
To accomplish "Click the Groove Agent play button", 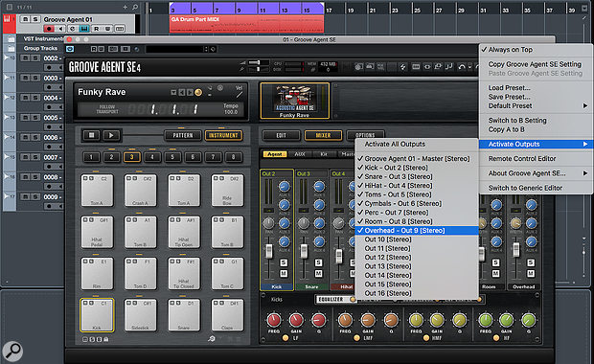I will 111,135.
